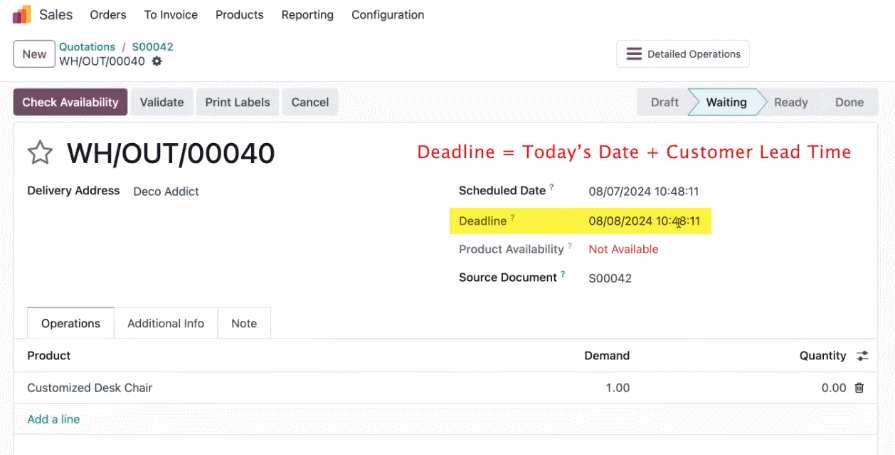Mark WH/OUT/00040 as favorite with star
This screenshot has height=455, width=895.
pos(40,153)
